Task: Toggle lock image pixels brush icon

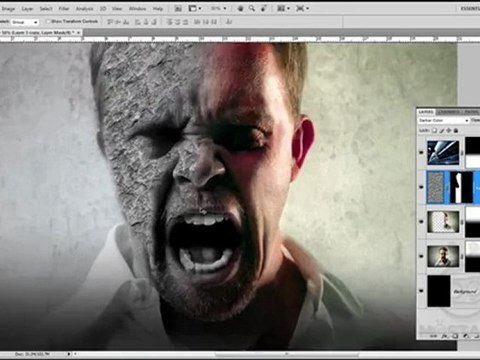Action: (x=442, y=131)
